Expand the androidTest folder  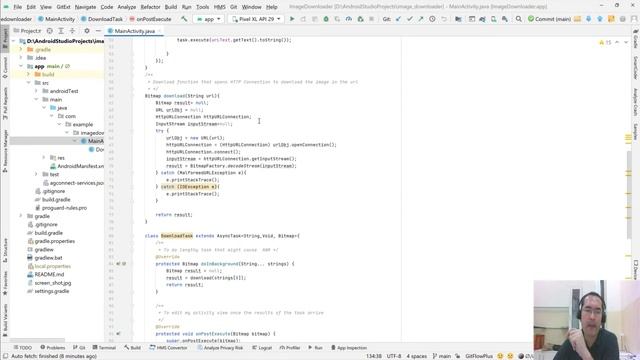coord(36,91)
